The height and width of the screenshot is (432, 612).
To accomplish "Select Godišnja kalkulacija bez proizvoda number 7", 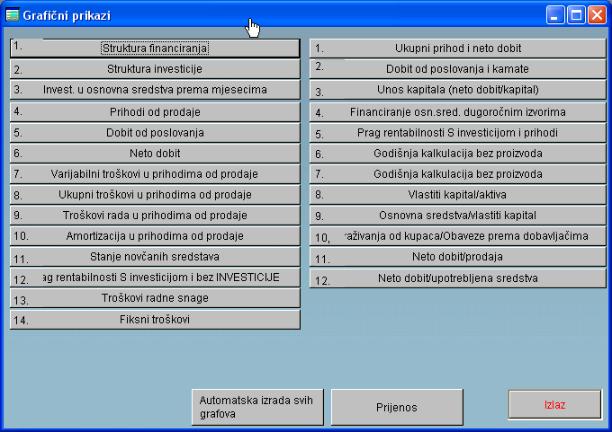I will [x=457, y=174].
